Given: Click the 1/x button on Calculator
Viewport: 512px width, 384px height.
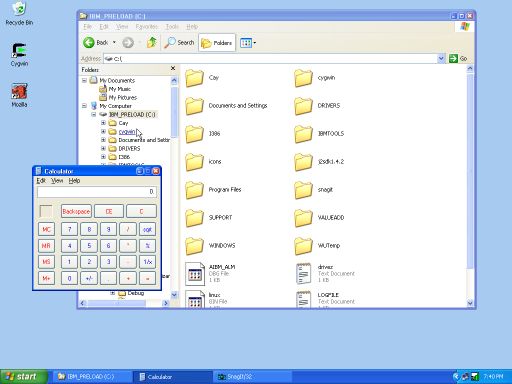Looking at the screenshot, I should [x=147, y=262].
